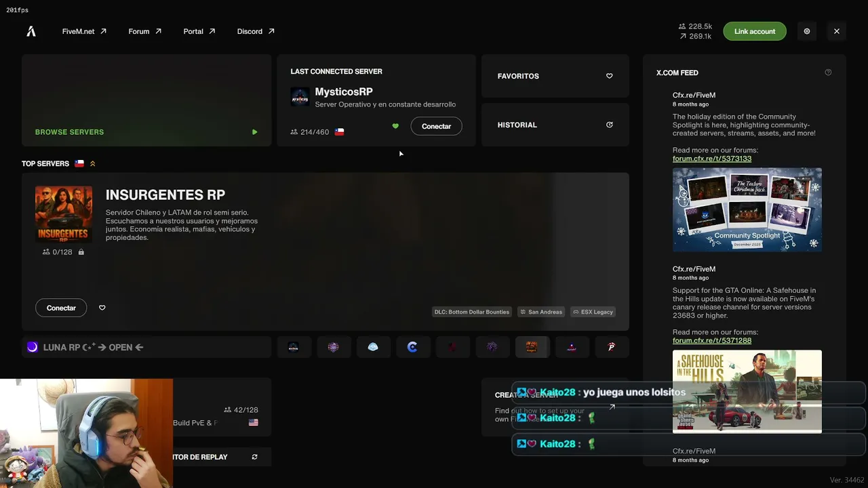Screen dimensions: 868x488
Task: Select the dark red server icon
Action: coord(452,347)
